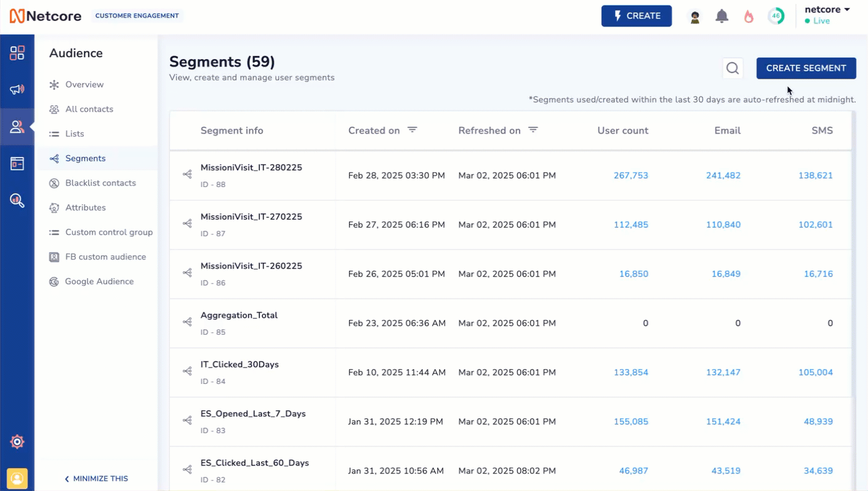The width and height of the screenshot is (868, 491).
Task: Open the Campaigns megaphone icon
Action: tap(17, 90)
